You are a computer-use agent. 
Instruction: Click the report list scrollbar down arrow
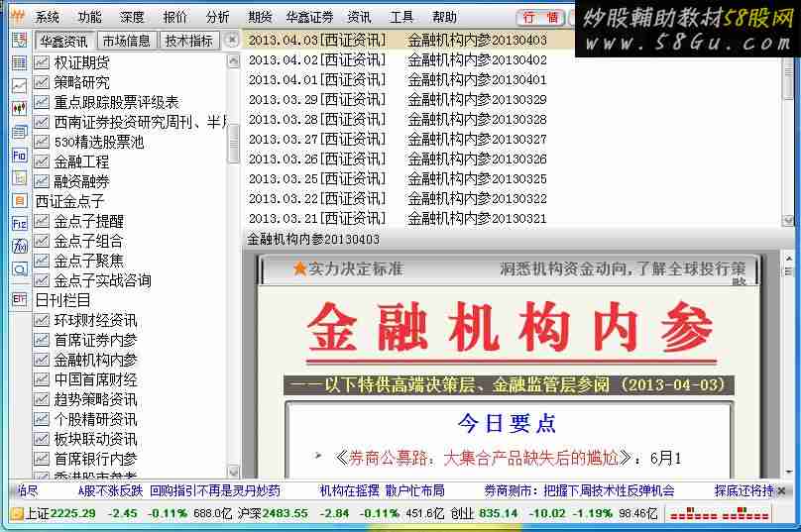[x=788, y=221]
